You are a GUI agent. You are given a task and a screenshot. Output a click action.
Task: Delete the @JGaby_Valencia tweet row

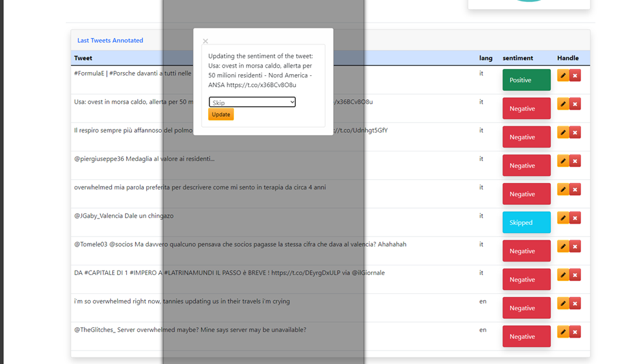click(575, 218)
